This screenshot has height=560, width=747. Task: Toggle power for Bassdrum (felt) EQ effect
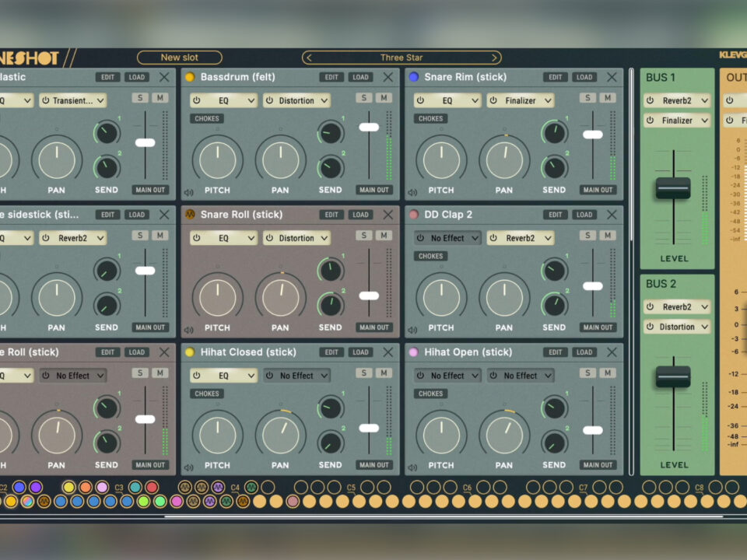197,101
